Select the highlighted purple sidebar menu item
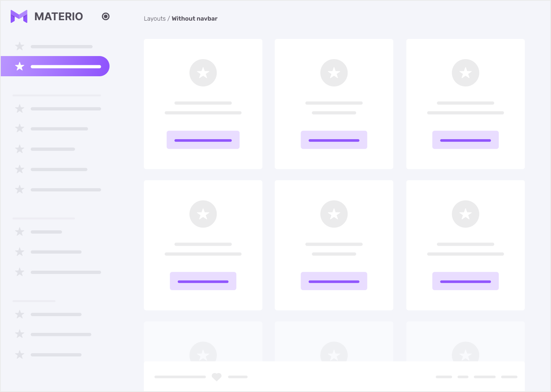The image size is (551, 392). (x=55, y=66)
